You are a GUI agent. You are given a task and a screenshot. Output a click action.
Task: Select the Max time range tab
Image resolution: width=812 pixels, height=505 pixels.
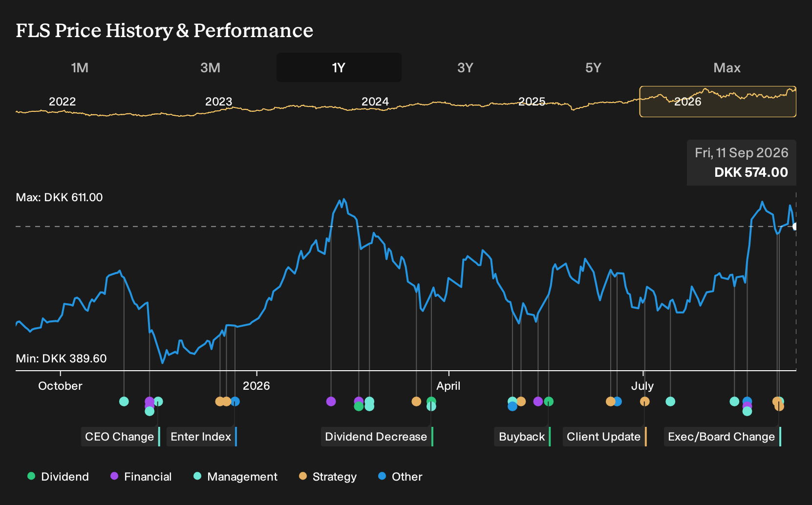[x=727, y=67]
